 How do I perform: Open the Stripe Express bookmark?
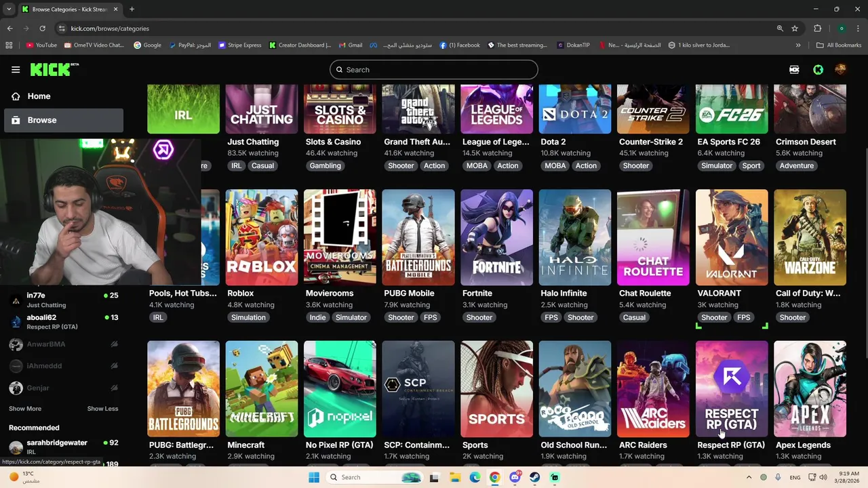tap(239, 45)
